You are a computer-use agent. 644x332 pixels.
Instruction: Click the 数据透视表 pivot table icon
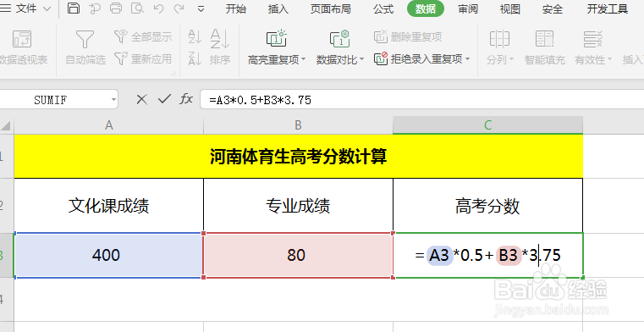click(x=22, y=39)
